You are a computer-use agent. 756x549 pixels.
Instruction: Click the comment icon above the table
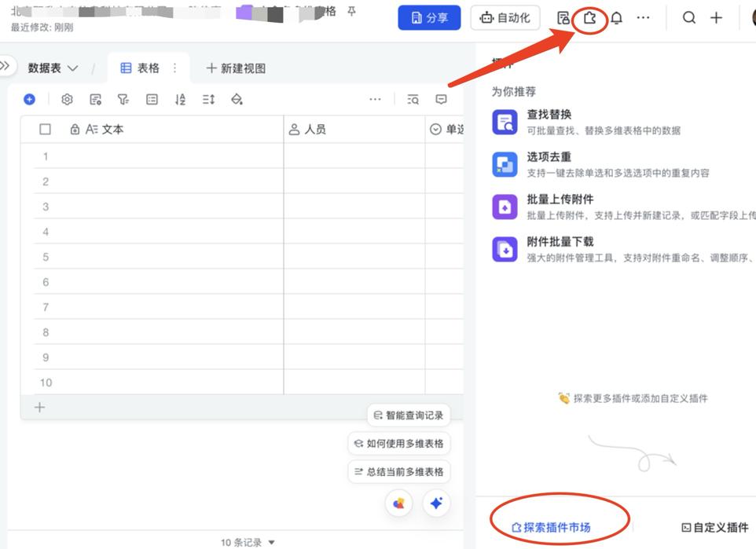click(441, 99)
